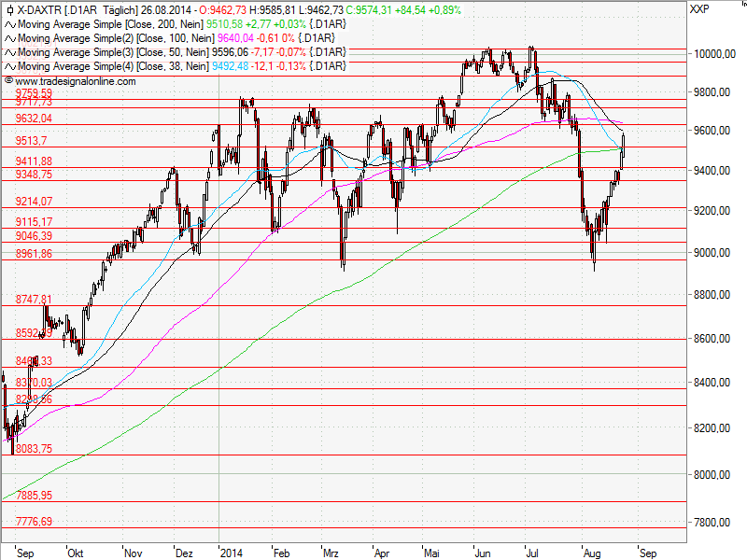This screenshot has width=747, height=560.
Task: Click the wave icon of the 50-period Moving Average
Action: pyautogui.click(x=8, y=53)
